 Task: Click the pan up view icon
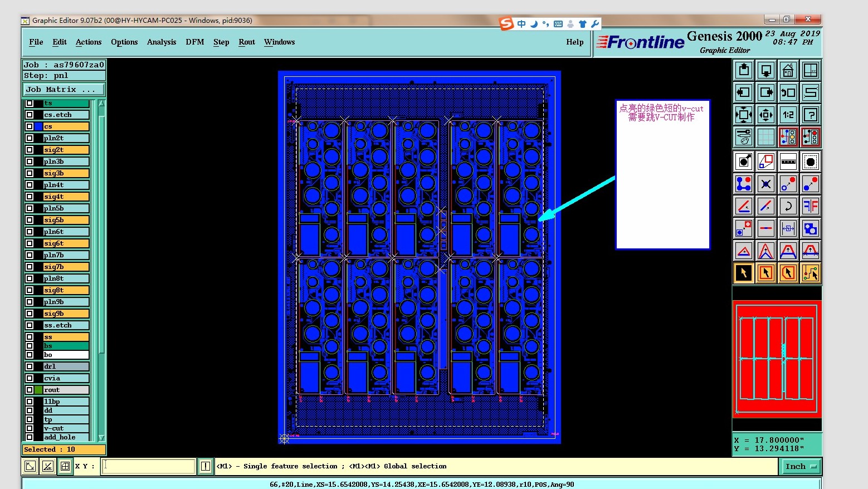coord(744,70)
